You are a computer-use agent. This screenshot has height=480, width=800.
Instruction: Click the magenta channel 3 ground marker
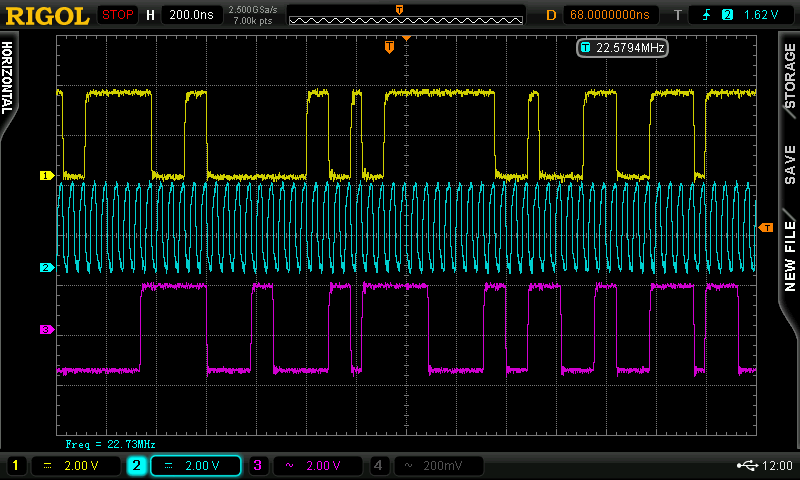[x=46, y=330]
